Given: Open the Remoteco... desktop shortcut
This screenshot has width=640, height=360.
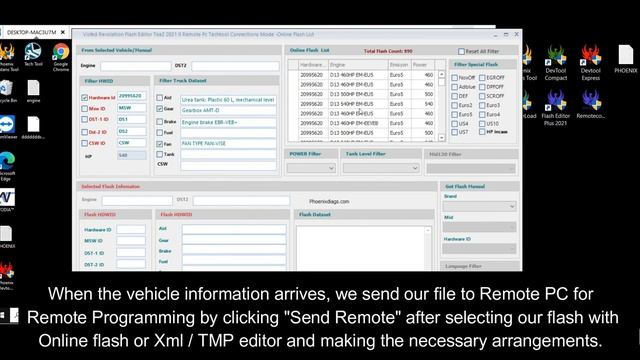Looking at the screenshot, I should pos(591,104).
